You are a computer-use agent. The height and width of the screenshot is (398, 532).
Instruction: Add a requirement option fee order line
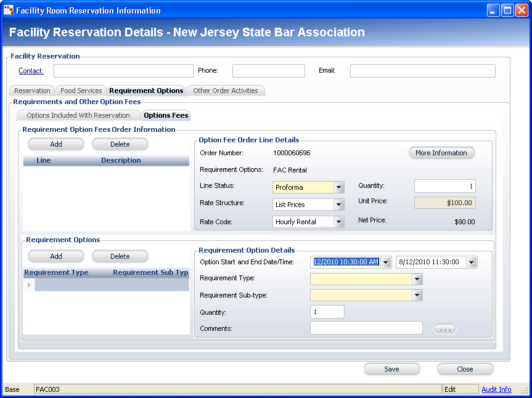56,144
